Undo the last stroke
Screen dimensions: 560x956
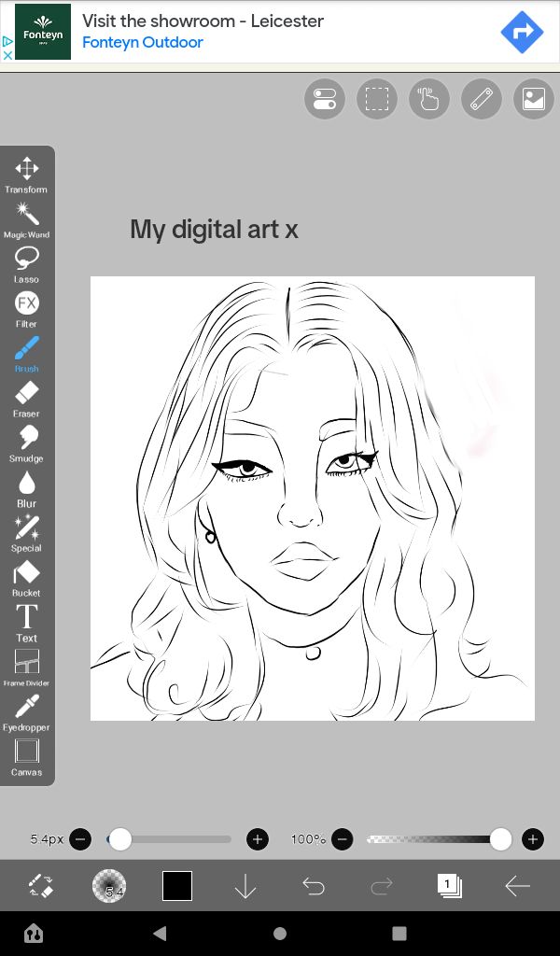pyautogui.click(x=314, y=886)
